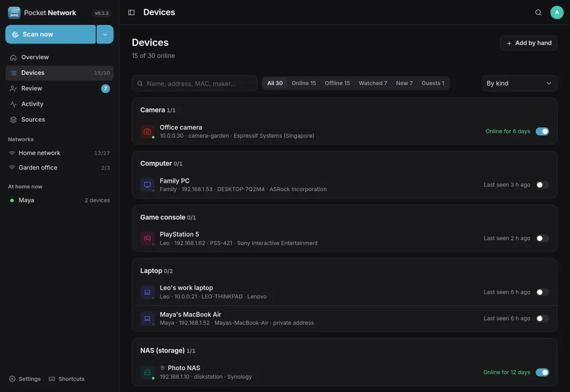Open the Shortcuts keyboard panel
Image resolution: width=570 pixels, height=392 pixels.
(66, 379)
